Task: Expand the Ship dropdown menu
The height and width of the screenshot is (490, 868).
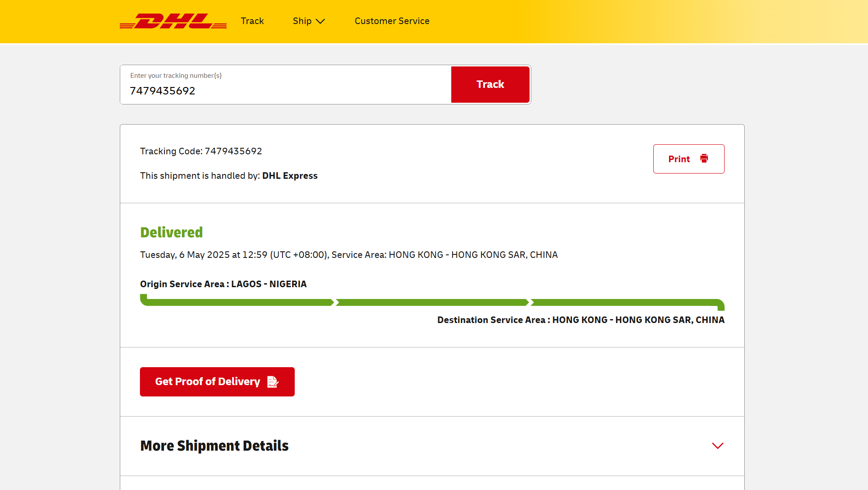Action: [309, 21]
